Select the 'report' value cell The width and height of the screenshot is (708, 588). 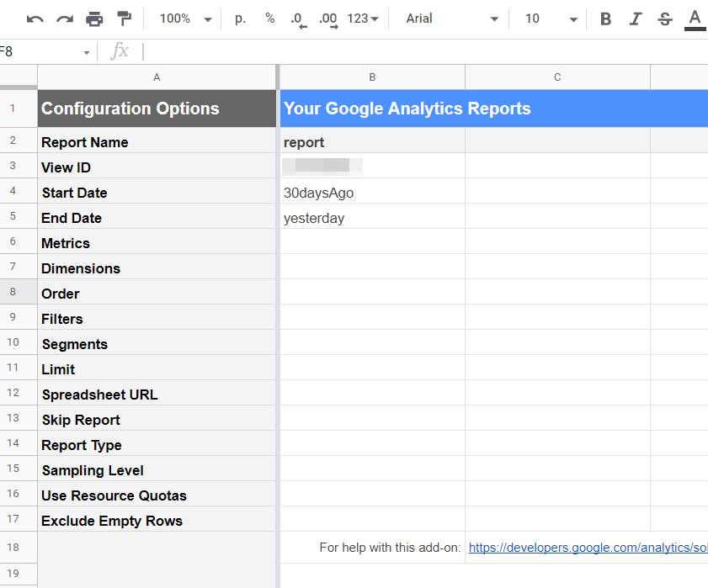click(x=372, y=142)
